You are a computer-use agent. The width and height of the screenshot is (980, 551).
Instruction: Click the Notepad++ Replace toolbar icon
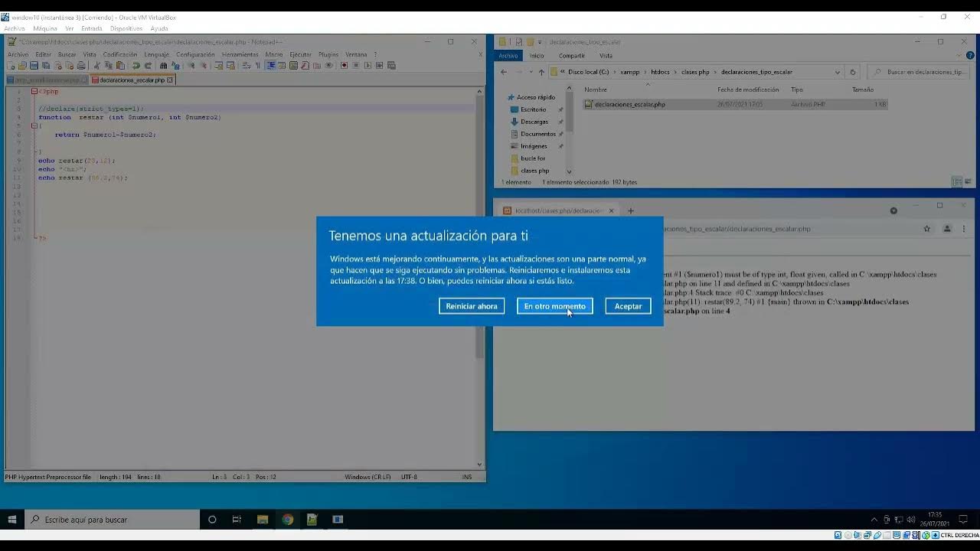point(175,65)
